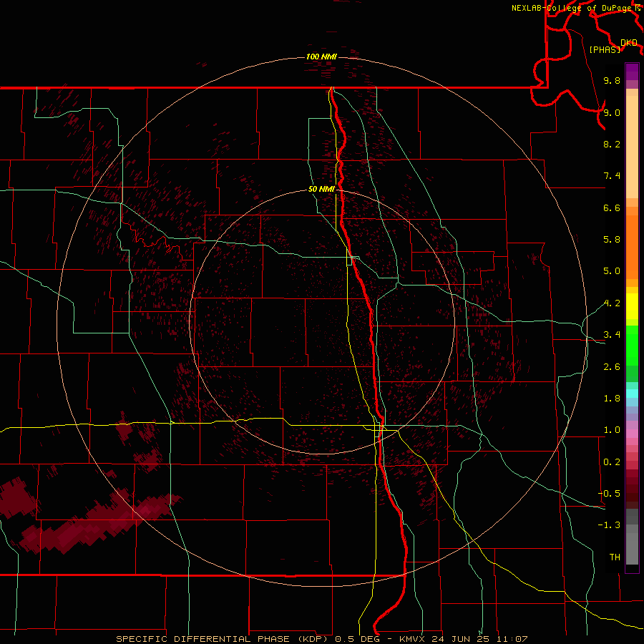The width and height of the screenshot is (644, 644).
Task: Click the "TH" threshold label on the legend
Action: point(615,557)
